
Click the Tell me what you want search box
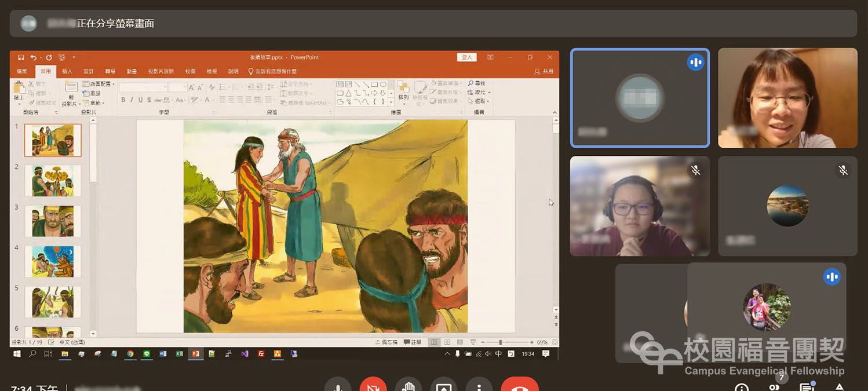coord(272,71)
